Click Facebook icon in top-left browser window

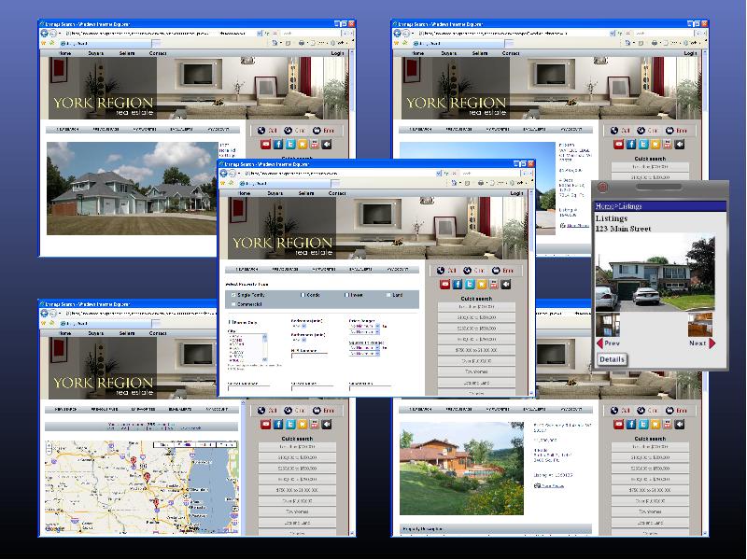(278, 145)
